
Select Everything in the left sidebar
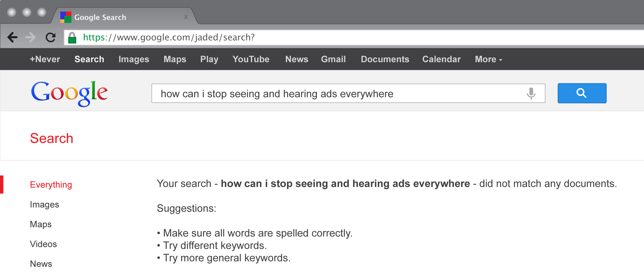51,185
